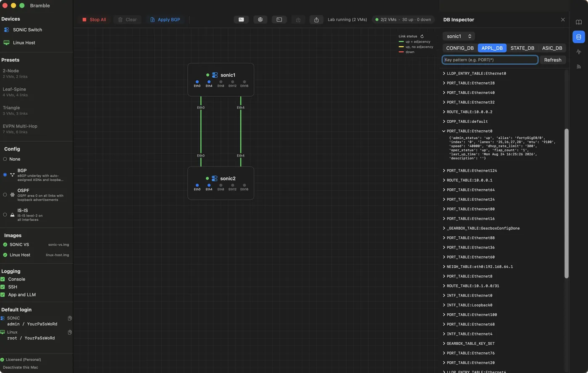Click the DB Inspector vertical scrollbar
Image resolution: width=588 pixels, height=373 pixels.
(x=566, y=204)
